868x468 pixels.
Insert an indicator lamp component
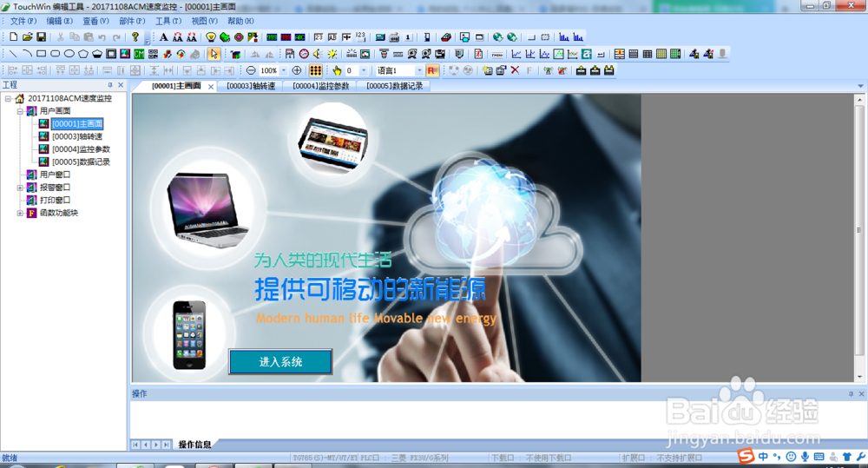point(210,37)
